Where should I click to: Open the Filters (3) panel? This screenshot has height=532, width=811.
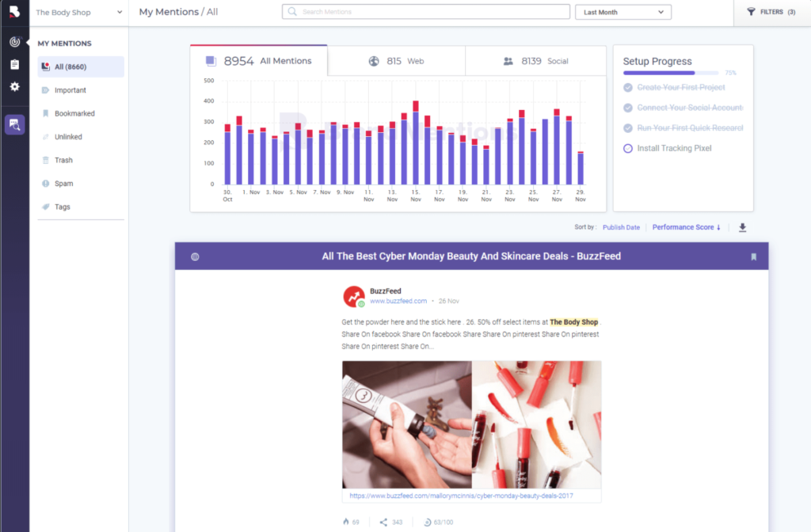(771, 12)
